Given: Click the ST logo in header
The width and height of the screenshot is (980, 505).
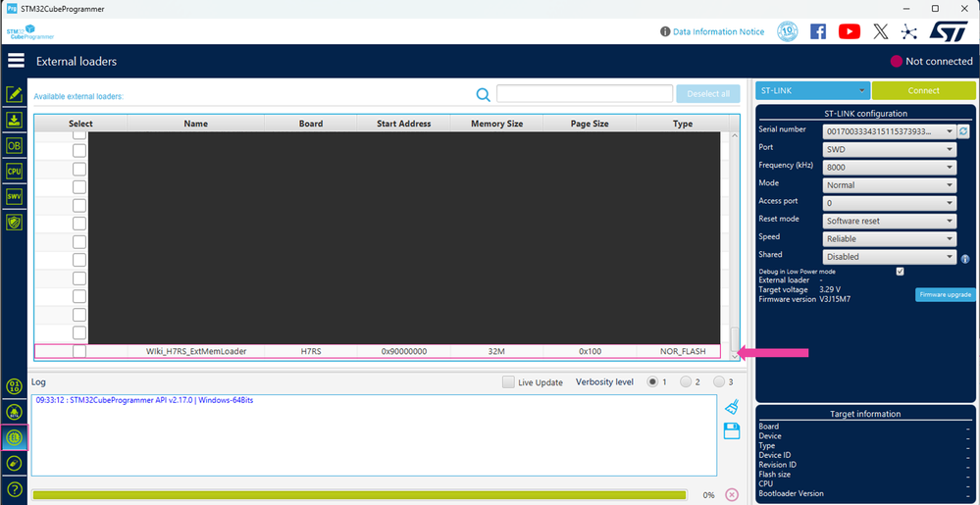Looking at the screenshot, I should click(x=950, y=31).
